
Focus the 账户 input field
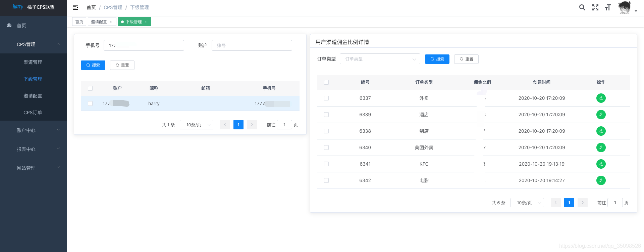pos(252,45)
